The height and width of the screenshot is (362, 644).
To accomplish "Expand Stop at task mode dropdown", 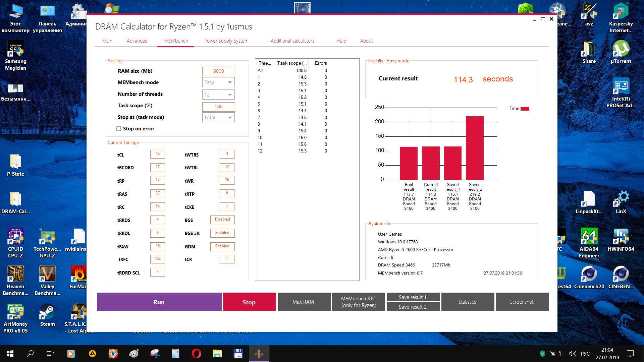I will (218, 118).
